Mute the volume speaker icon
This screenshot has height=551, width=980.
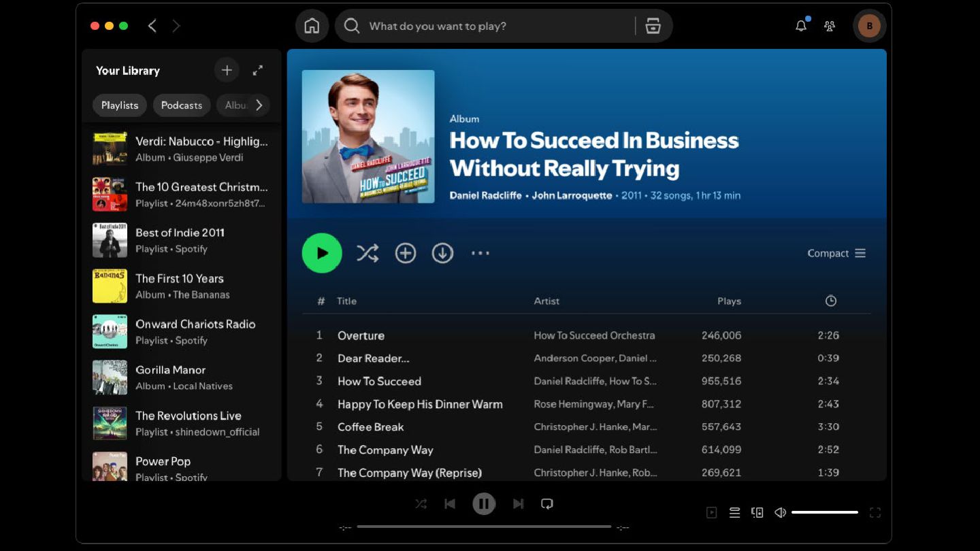pyautogui.click(x=781, y=513)
